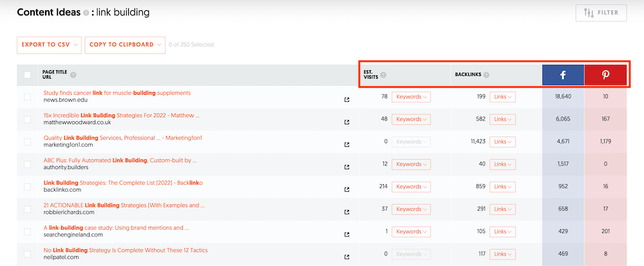Open news.brown.edu external link icon

click(x=347, y=100)
